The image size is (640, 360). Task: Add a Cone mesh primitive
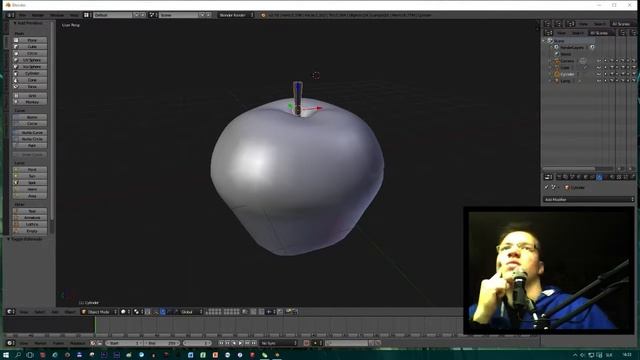pos(30,80)
